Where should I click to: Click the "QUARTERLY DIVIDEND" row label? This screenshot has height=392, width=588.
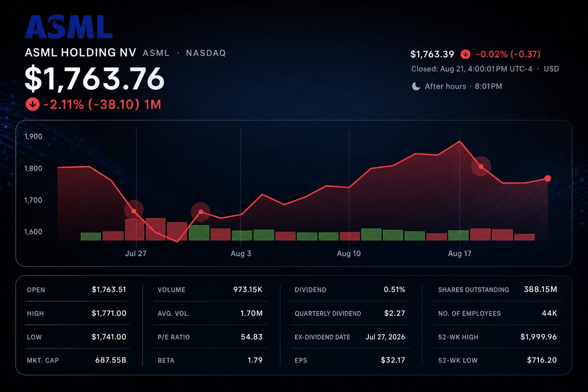point(328,314)
